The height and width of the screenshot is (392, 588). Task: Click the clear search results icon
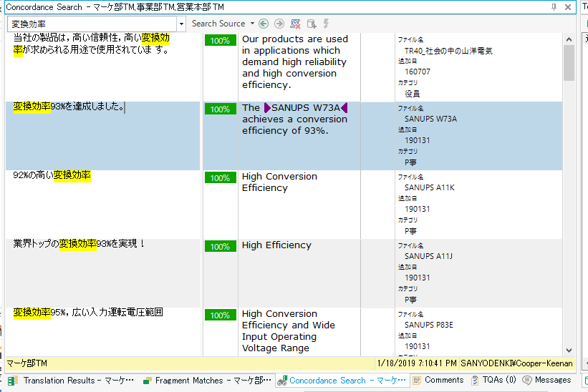tap(296, 24)
